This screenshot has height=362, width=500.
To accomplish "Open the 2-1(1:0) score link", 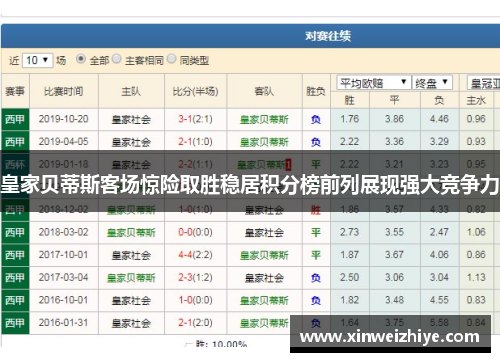I will coord(195,142).
